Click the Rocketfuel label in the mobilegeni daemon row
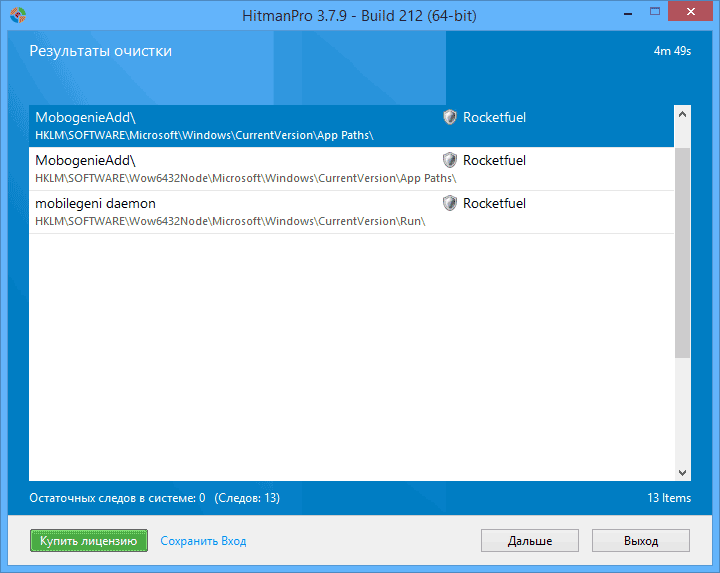The width and height of the screenshot is (720, 573). point(494,203)
